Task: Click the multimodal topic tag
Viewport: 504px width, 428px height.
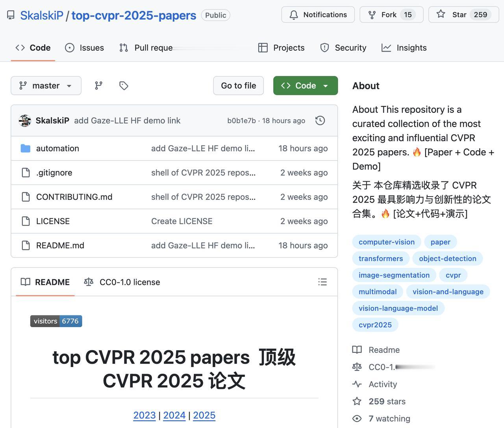Action: 378,291
